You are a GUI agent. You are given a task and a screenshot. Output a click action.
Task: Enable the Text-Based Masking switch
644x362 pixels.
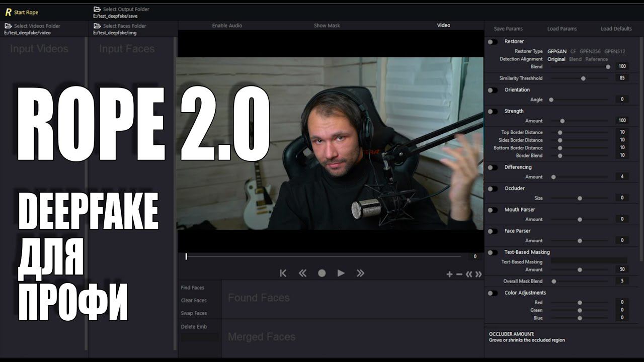click(x=493, y=252)
